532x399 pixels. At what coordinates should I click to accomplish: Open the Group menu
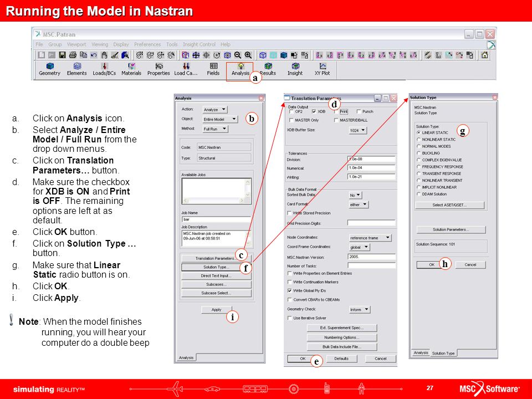point(55,44)
